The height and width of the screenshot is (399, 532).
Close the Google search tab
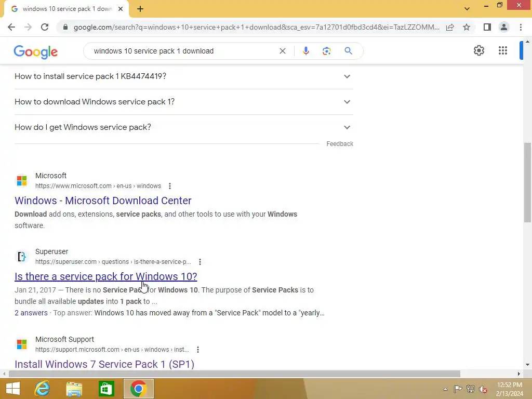click(x=121, y=9)
